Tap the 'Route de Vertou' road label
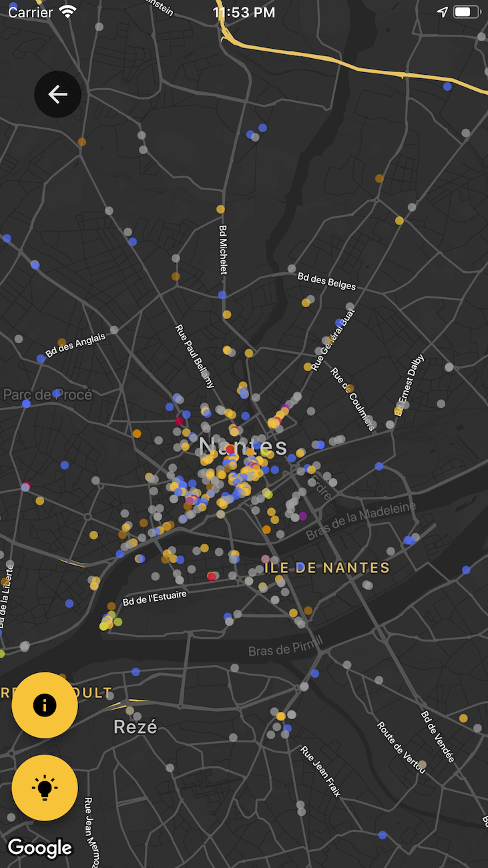The width and height of the screenshot is (488, 868). pos(401,747)
